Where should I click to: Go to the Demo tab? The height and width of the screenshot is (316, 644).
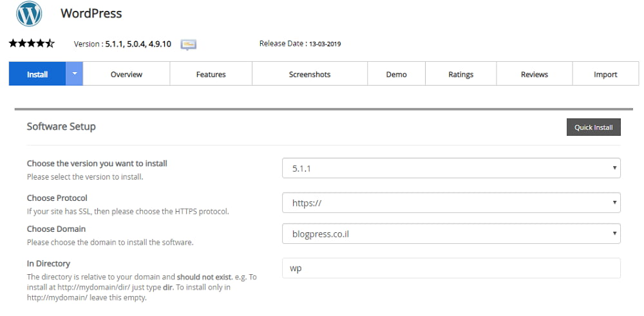[x=396, y=74]
